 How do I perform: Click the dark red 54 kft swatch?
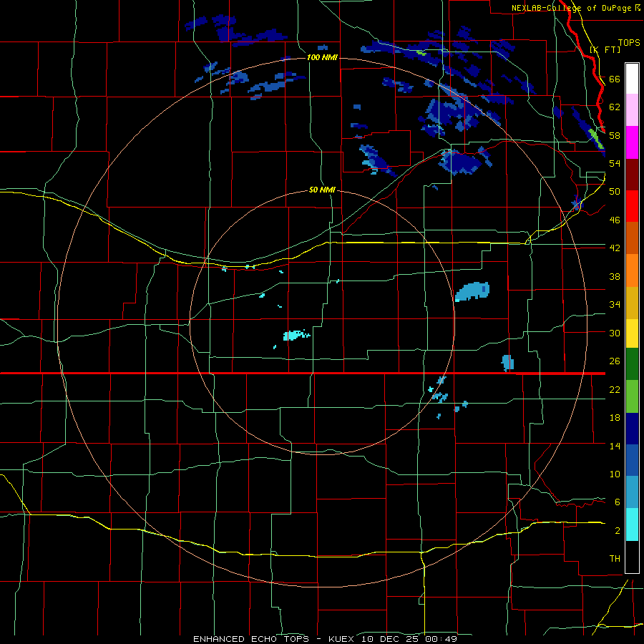(632, 174)
